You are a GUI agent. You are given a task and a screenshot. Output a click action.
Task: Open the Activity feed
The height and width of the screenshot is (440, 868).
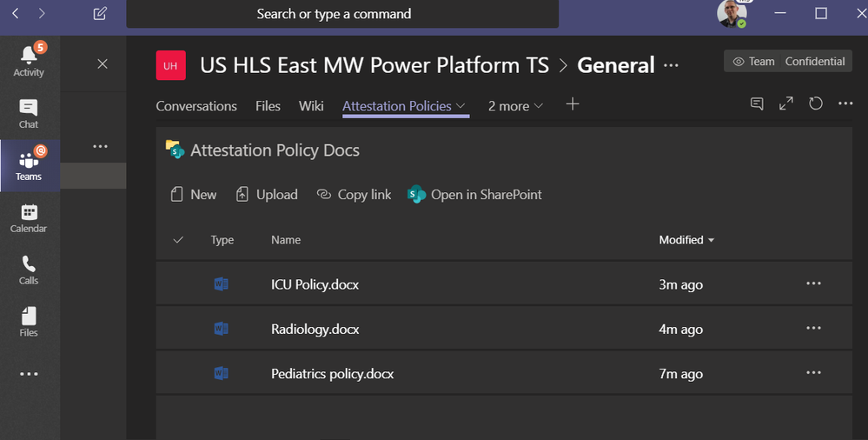[x=29, y=60]
